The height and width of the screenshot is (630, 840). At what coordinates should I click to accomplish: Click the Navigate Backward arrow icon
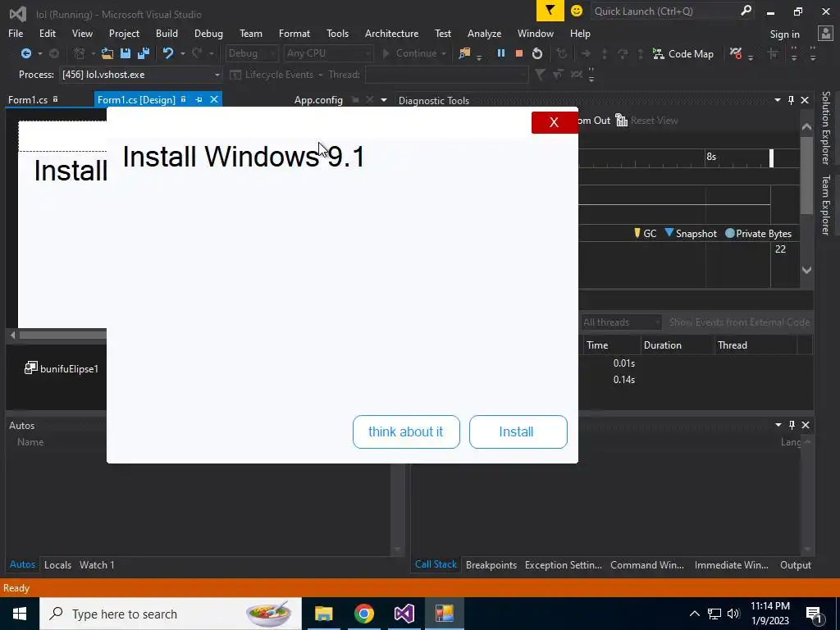pyautogui.click(x=25, y=53)
